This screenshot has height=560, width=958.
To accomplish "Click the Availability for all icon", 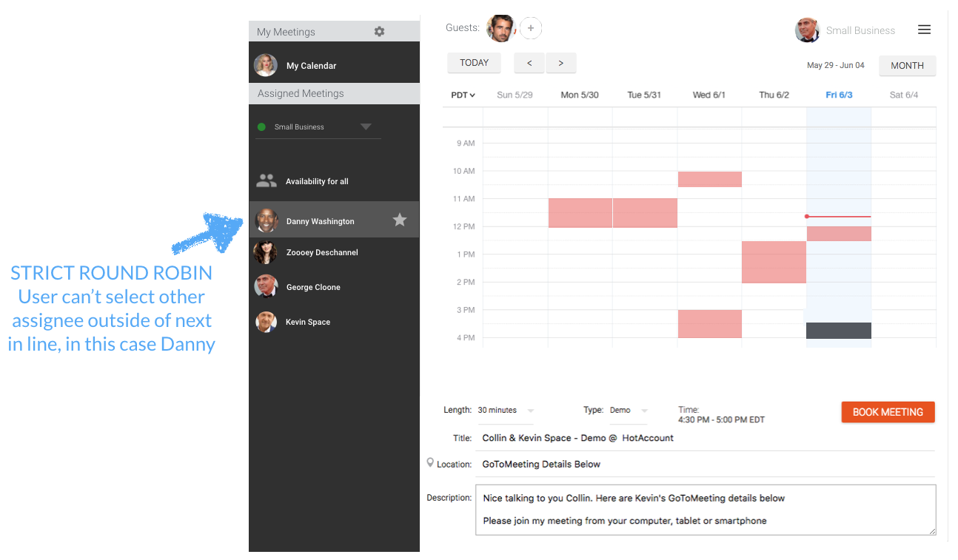I will point(266,180).
